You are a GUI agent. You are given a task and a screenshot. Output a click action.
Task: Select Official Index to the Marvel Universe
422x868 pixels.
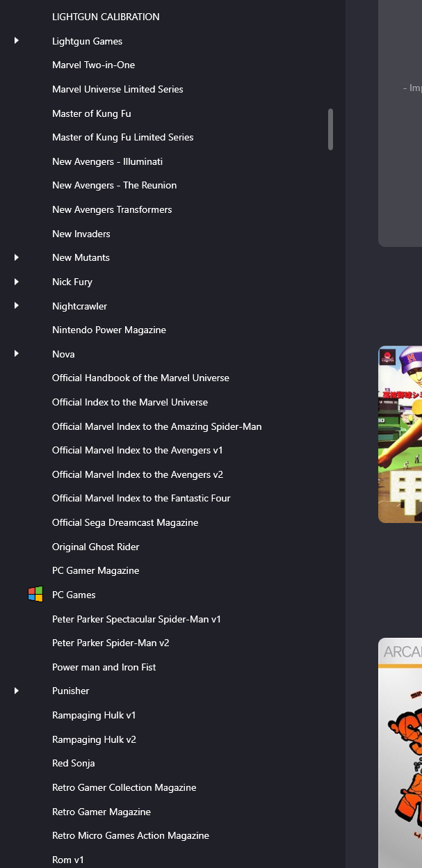(x=129, y=402)
